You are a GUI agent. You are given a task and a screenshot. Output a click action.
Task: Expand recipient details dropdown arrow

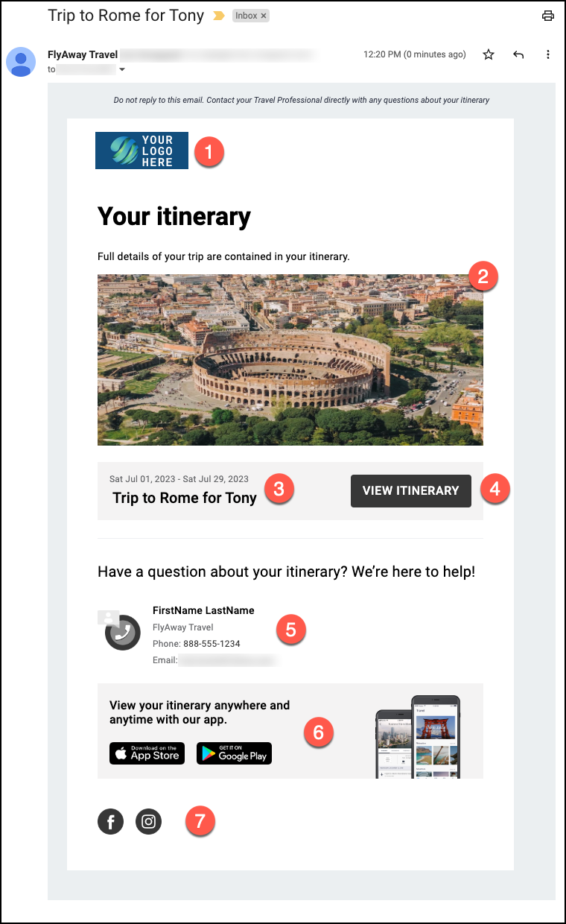[122, 70]
